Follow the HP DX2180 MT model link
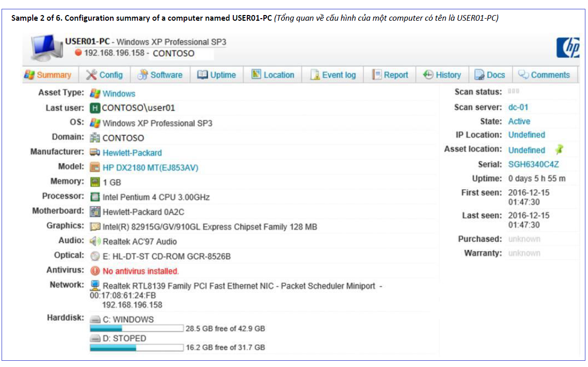 [150, 167]
